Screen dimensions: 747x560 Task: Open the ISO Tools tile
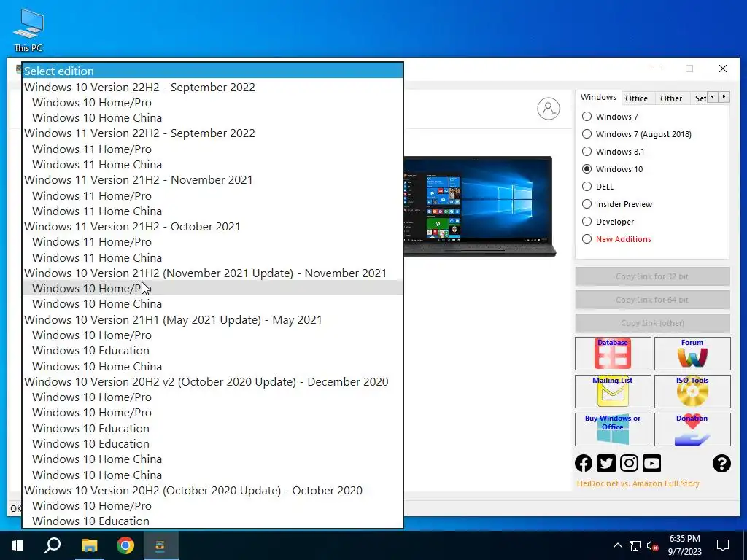tap(692, 392)
